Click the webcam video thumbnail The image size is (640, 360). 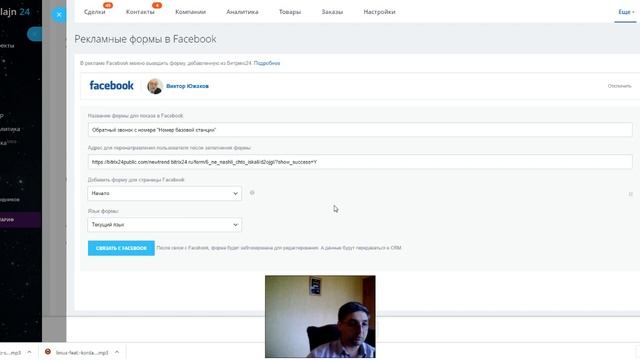[x=320, y=317]
